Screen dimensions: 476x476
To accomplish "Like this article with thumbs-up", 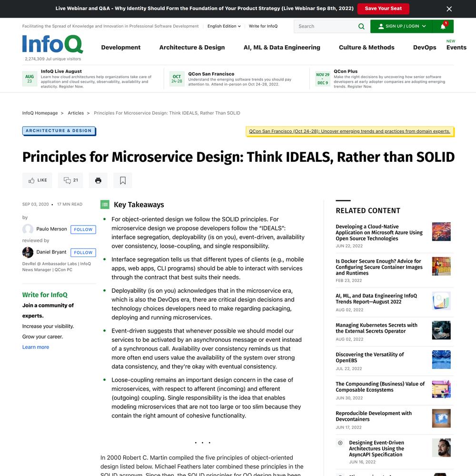I will [x=37, y=180].
